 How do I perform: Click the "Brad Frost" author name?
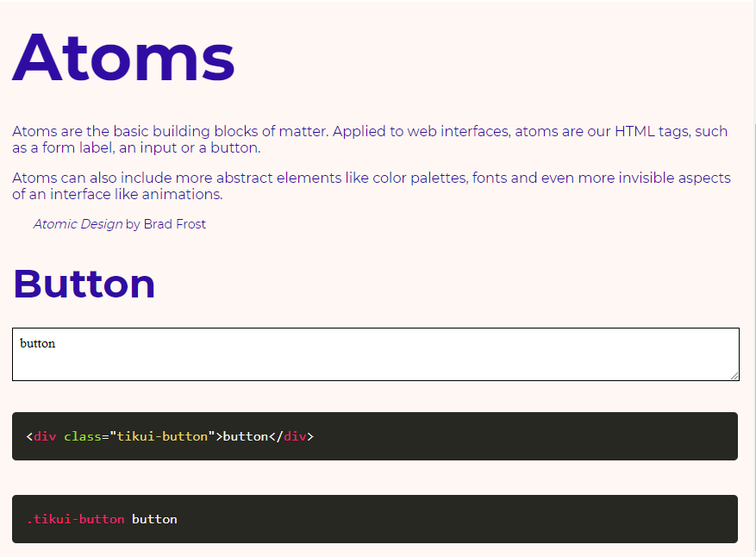[x=175, y=224]
